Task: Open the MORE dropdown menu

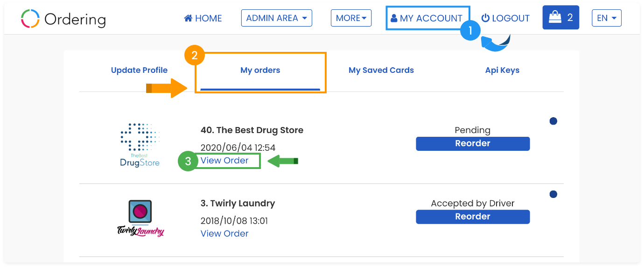Action: [x=351, y=18]
